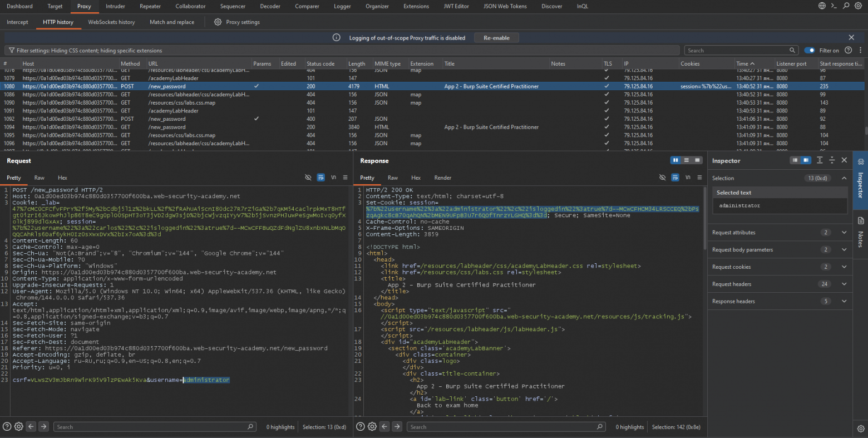Dismiss the out-of-scope logging banner

click(x=851, y=37)
